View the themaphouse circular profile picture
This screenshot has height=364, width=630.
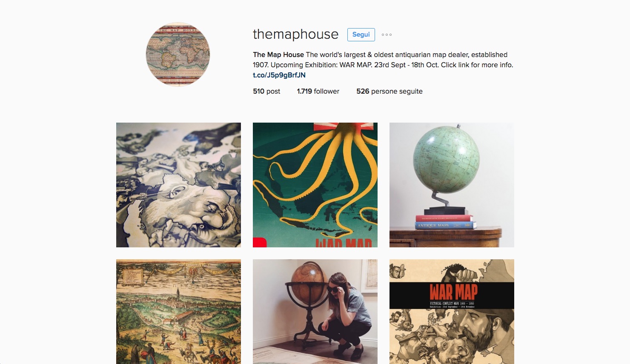click(x=178, y=54)
